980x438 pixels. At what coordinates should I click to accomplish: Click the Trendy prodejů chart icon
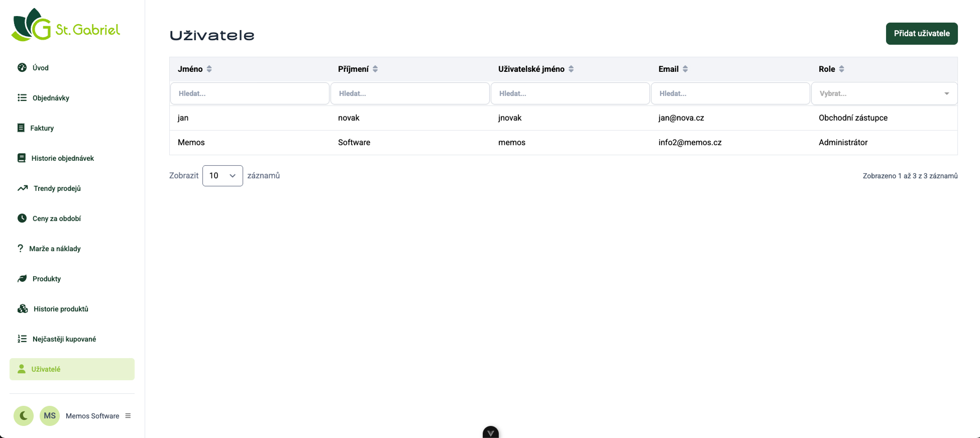(x=23, y=188)
